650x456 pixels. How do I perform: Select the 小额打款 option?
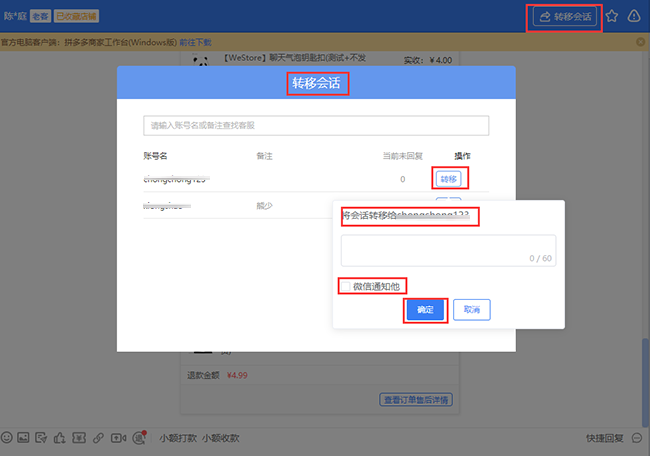178,438
